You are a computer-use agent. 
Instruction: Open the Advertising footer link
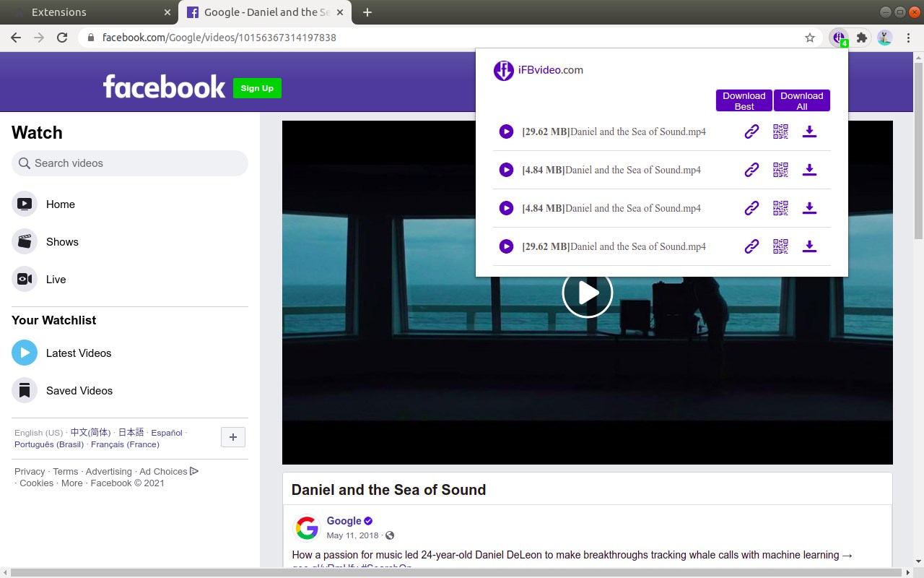[x=109, y=471]
